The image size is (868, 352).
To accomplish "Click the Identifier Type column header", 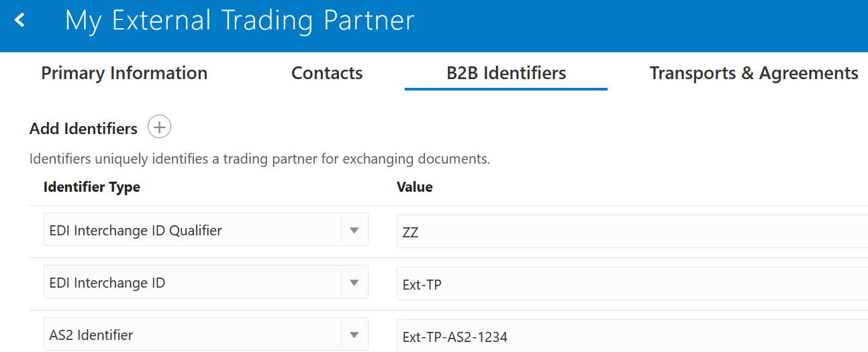I will click(92, 187).
